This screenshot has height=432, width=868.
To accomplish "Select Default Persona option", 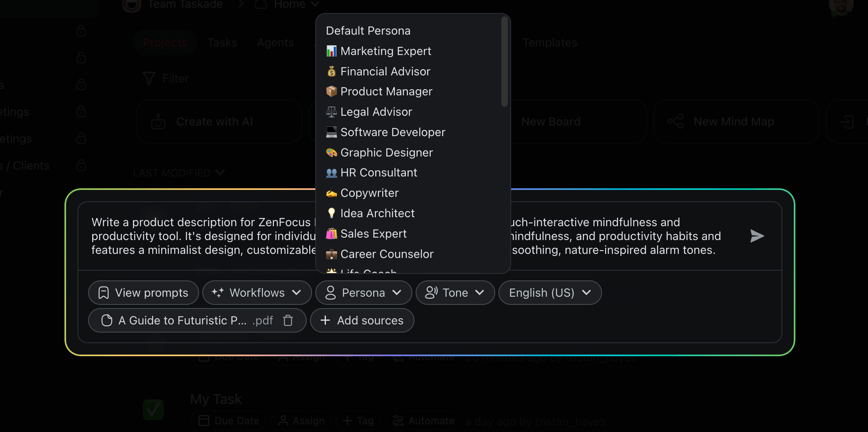I will pyautogui.click(x=368, y=31).
